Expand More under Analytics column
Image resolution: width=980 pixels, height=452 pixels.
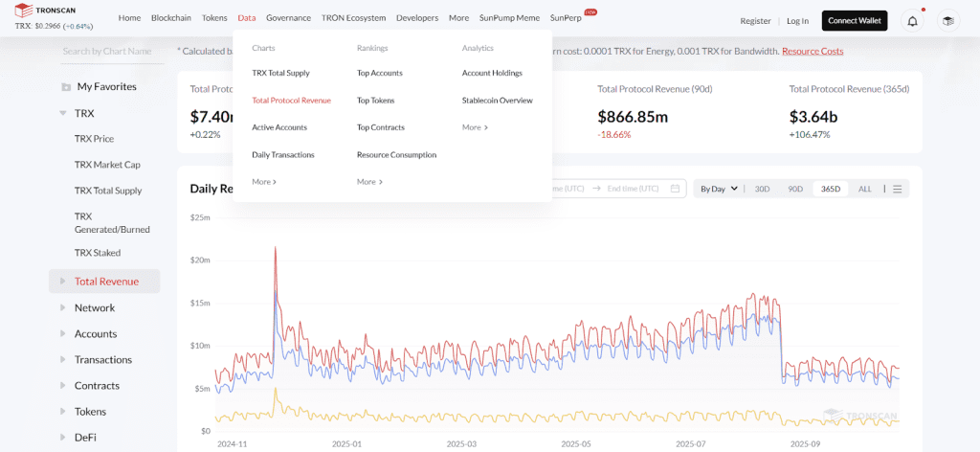click(475, 127)
